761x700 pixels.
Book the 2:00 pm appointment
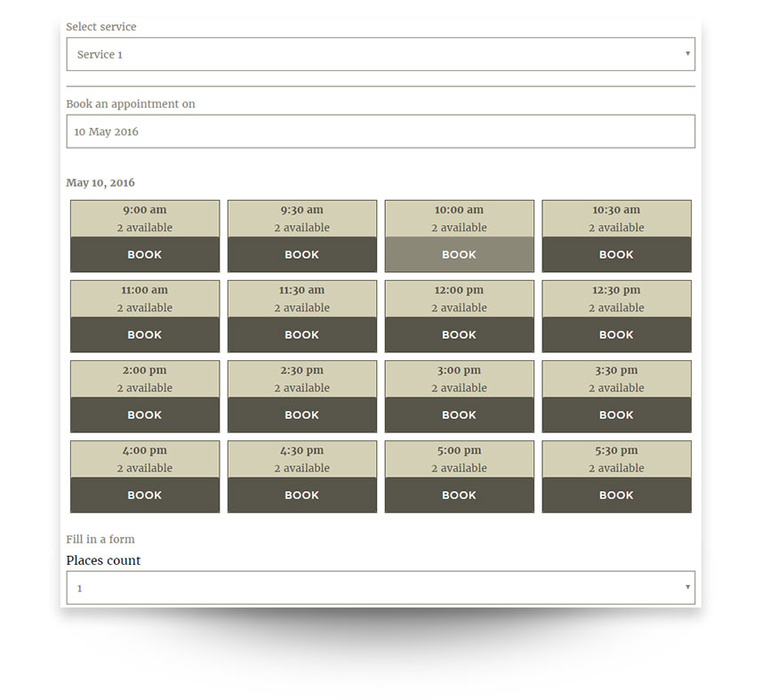coord(145,414)
